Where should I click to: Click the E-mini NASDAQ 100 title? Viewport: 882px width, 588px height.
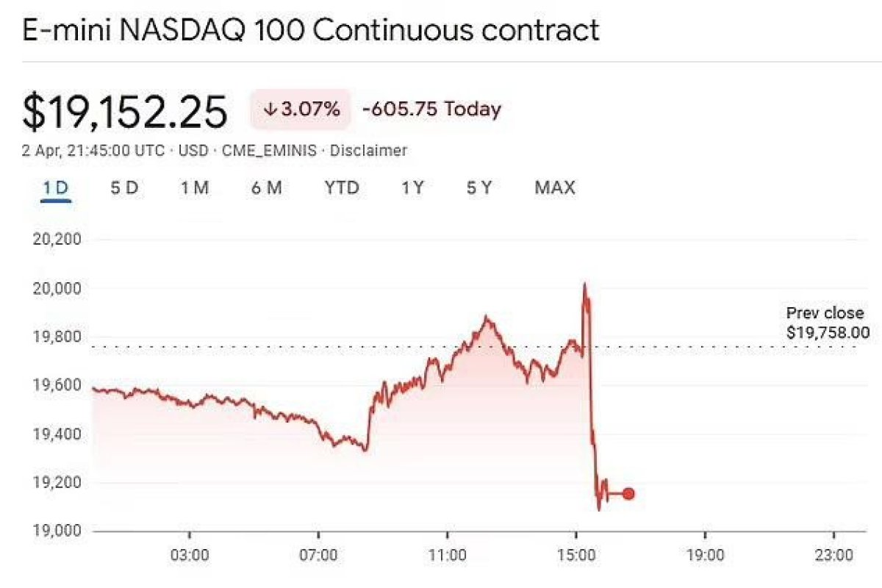point(311,31)
